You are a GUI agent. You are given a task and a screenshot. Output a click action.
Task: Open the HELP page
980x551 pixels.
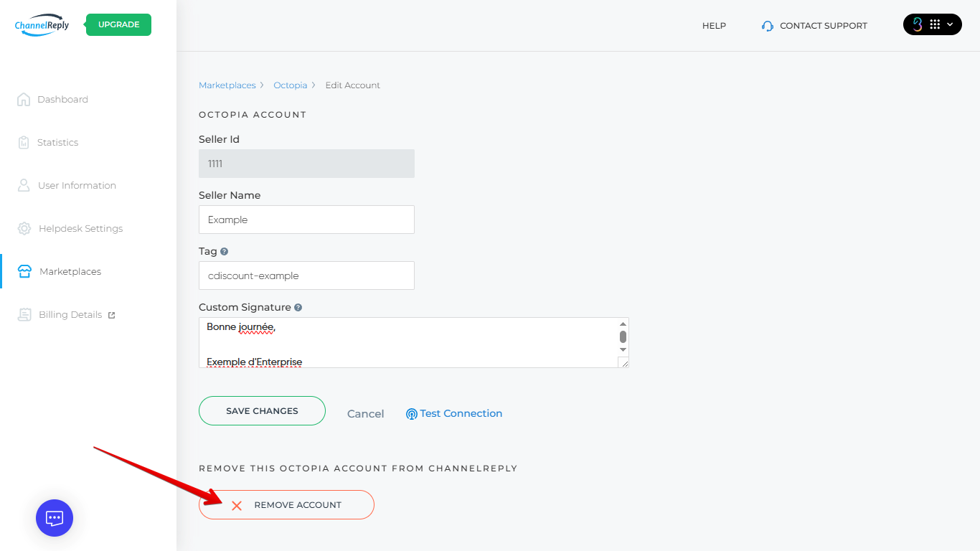(x=714, y=26)
